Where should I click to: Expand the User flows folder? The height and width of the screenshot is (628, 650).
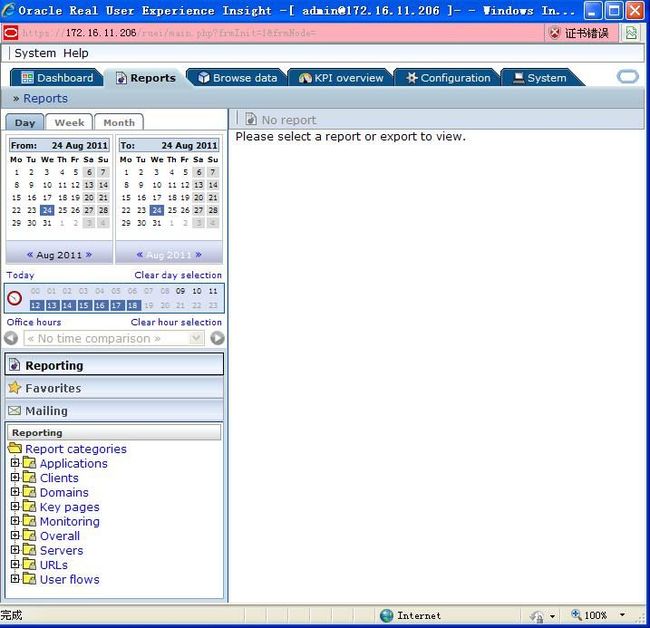(15, 578)
